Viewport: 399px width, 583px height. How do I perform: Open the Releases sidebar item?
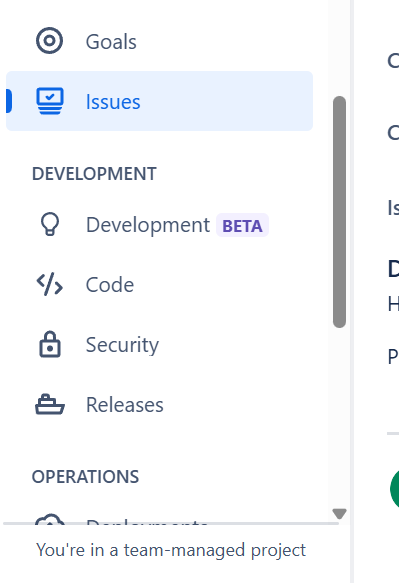coord(160,405)
